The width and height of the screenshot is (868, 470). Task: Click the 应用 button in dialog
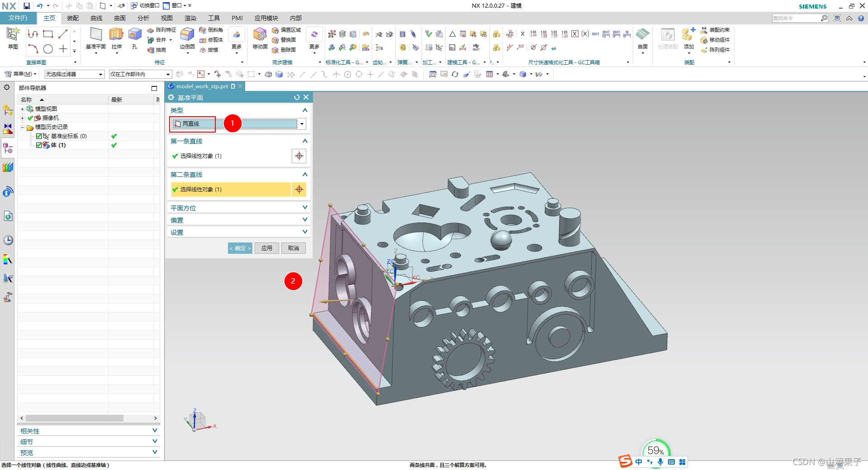click(267, 248)
